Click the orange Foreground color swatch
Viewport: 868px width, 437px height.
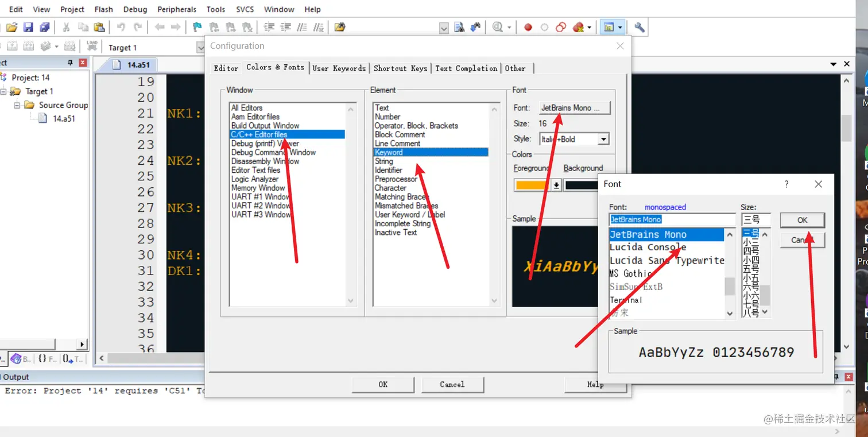(532, 185)
